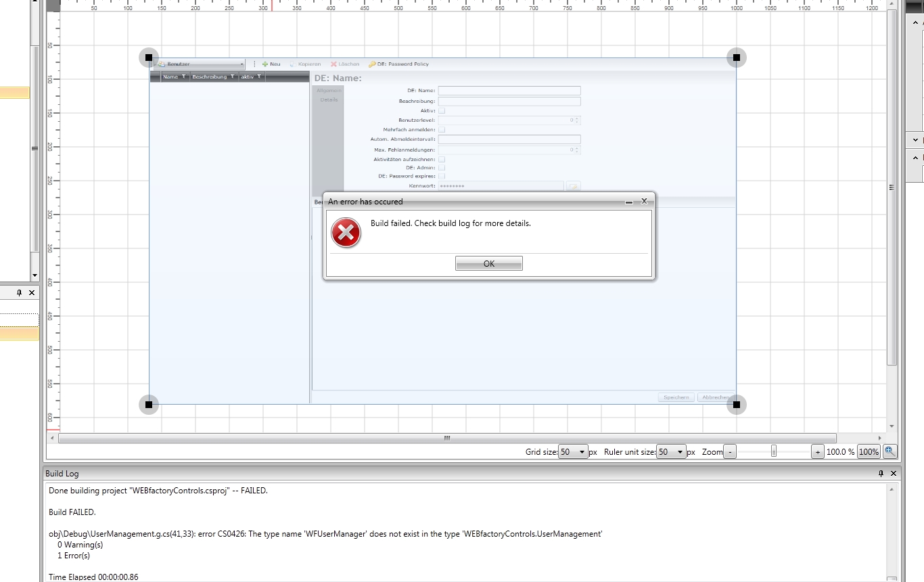Viewport: 924px width, 582px height.
Task: Close the Build Log panel
Action: pos(894,474)
